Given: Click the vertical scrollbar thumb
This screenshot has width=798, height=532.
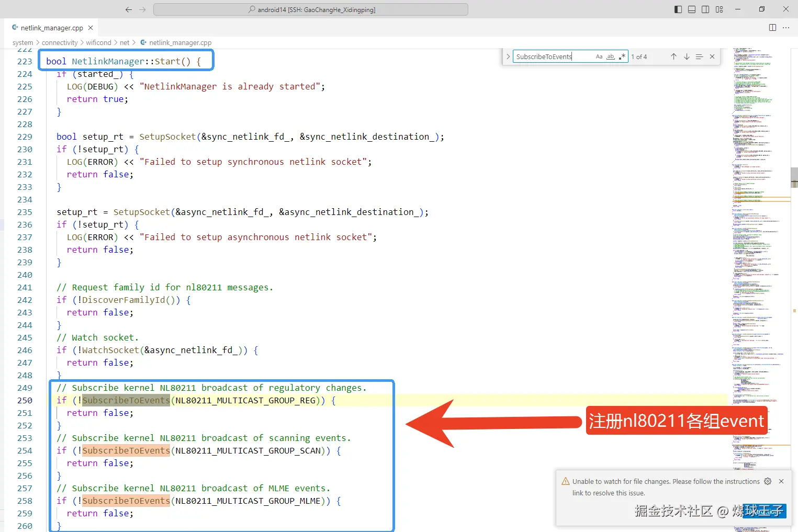Looking at the screenshot, I should (x=794, y=177).
